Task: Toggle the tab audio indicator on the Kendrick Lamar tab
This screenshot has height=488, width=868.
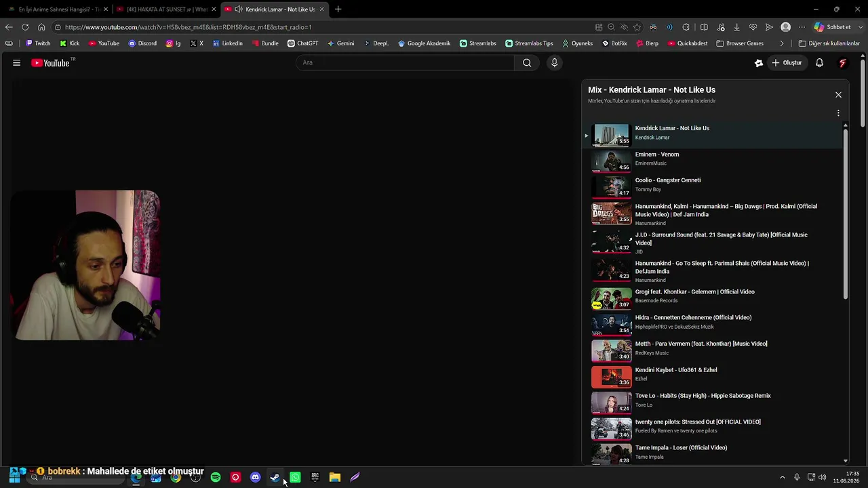Action: pyautogui.click(x=238, y=9)
